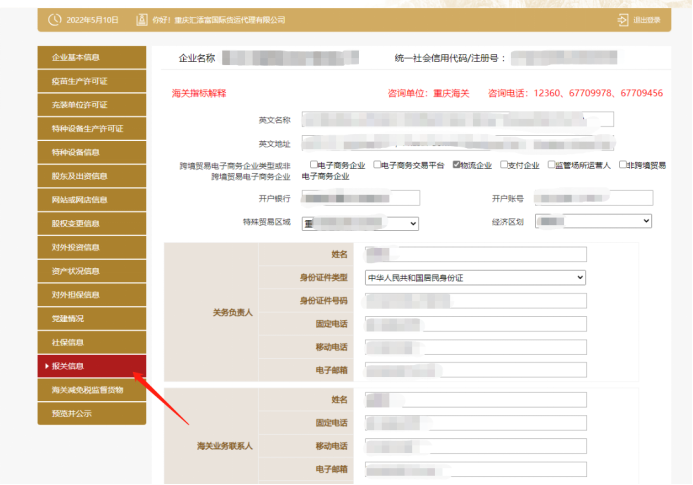This screenshot has height=485, width=693.
Task: Click 海关业务联系人 移动电话 field
Action: pos(476,446)
